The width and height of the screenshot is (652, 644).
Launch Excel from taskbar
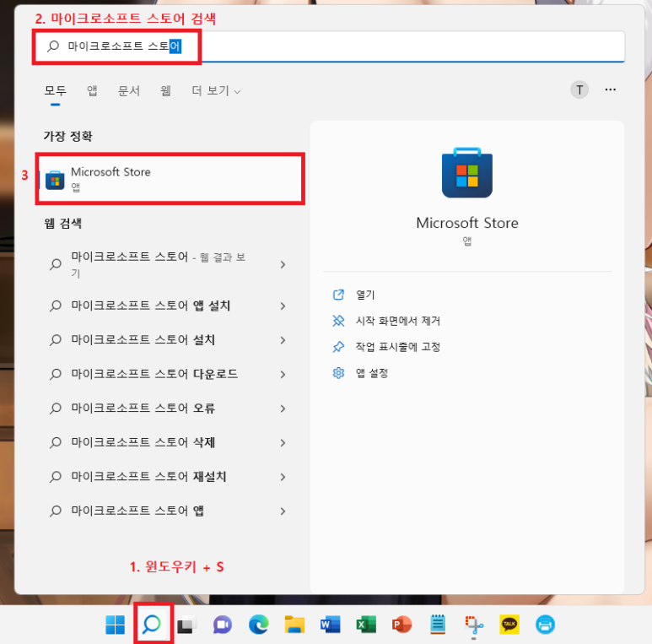click(x=366, y=625)
